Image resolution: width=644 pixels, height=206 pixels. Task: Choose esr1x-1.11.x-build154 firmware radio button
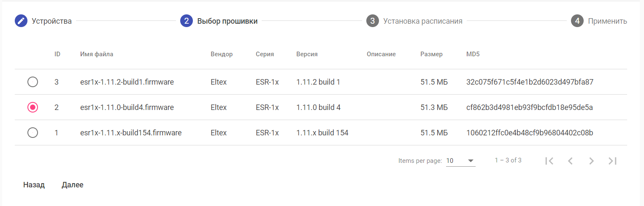tap(32, 133)
